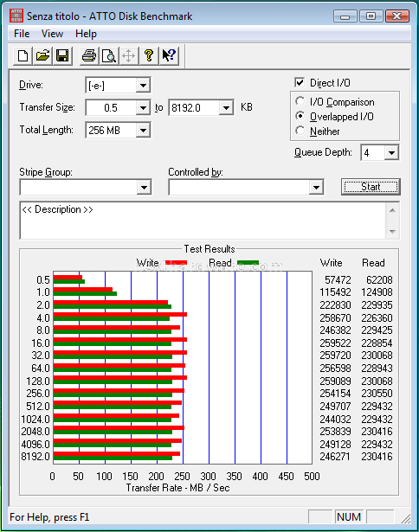
Task: Click the 8192.0 transfer size row label
Action: (x=35, y=457)
